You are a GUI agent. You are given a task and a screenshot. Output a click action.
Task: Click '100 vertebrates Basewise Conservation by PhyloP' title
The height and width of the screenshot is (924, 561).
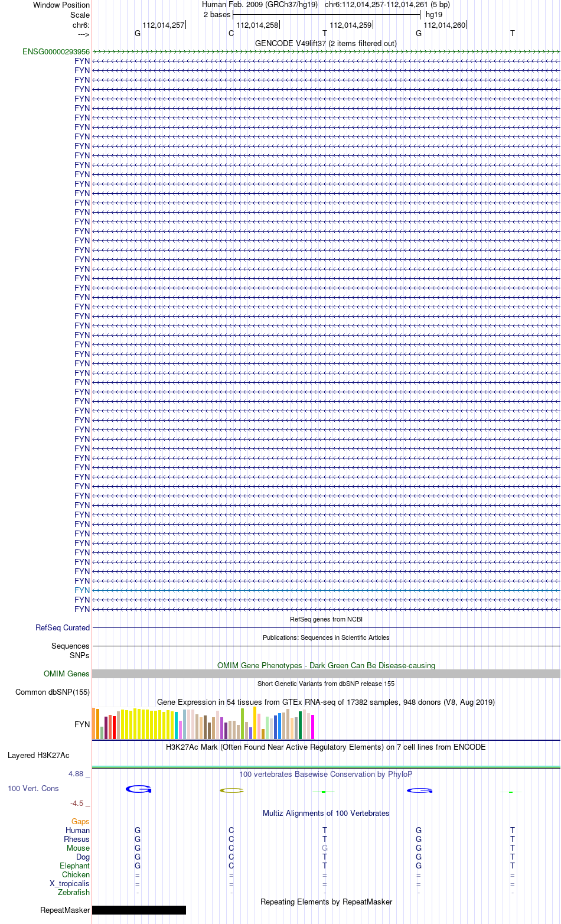point(326,775)
